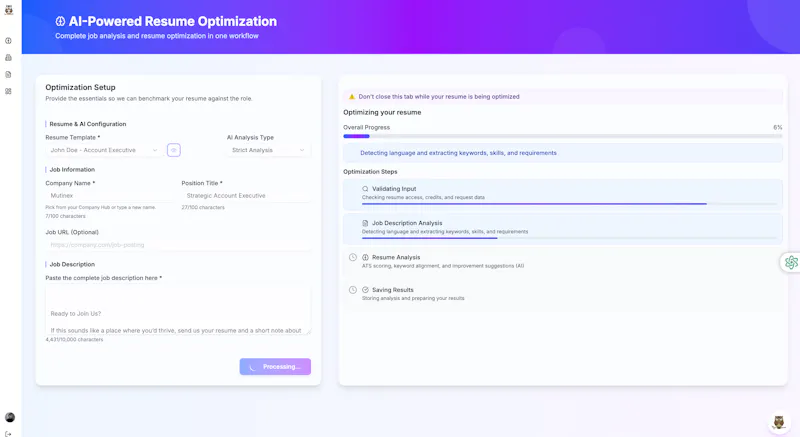Click the 'Optimization Setup' heading
800x437 pixels.
[x=80, y=87]
